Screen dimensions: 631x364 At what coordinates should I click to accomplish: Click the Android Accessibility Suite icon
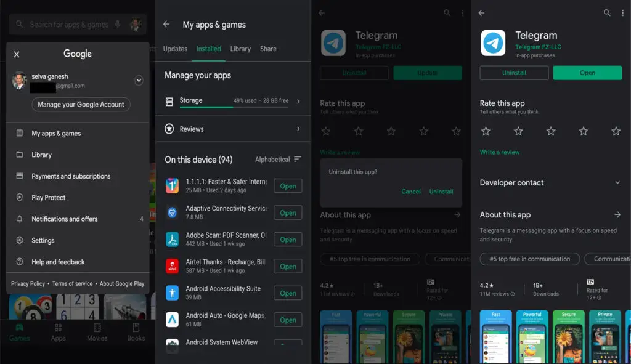coord(173,293)
